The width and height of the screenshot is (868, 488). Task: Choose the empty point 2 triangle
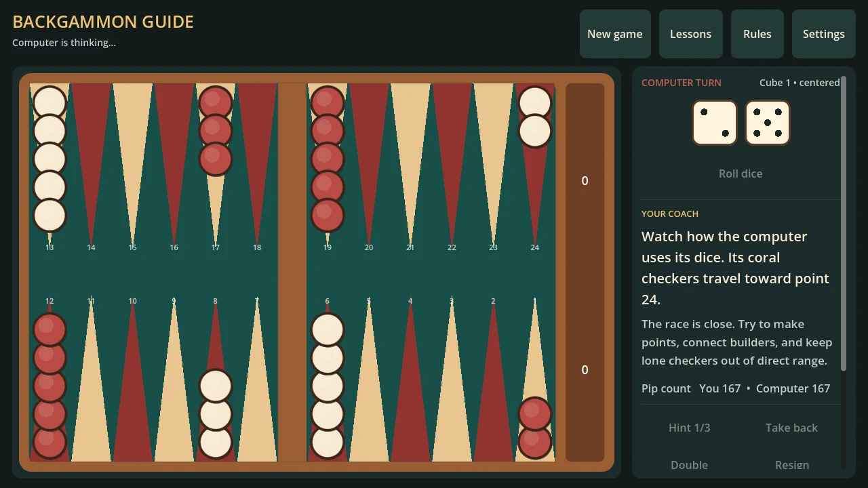point(493,382)
